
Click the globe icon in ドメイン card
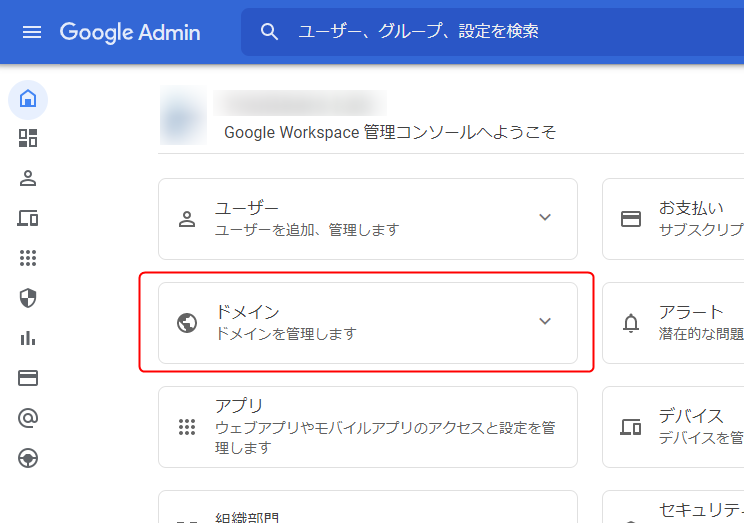pyautogui.click(x=187, y=323)
